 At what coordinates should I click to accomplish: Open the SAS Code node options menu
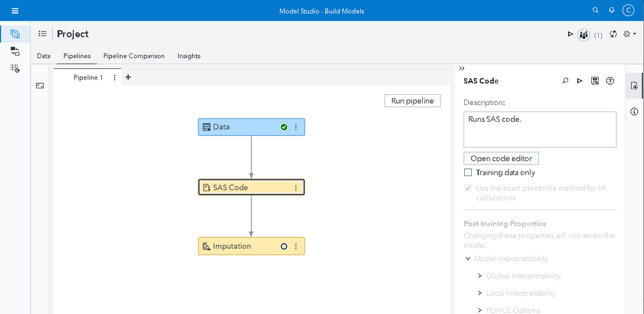click(x=296, y=188)
